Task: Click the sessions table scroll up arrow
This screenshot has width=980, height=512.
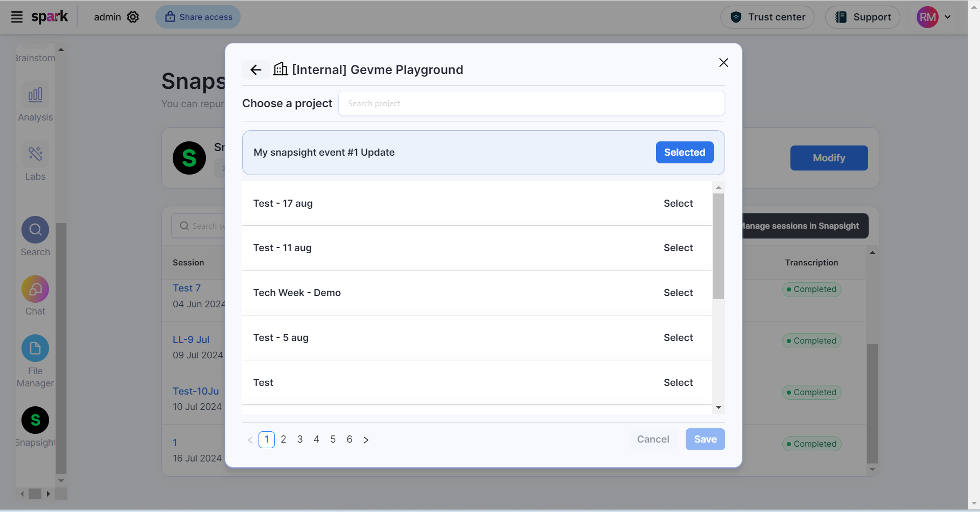Action: pyautogui.click(x=872, y=253)
